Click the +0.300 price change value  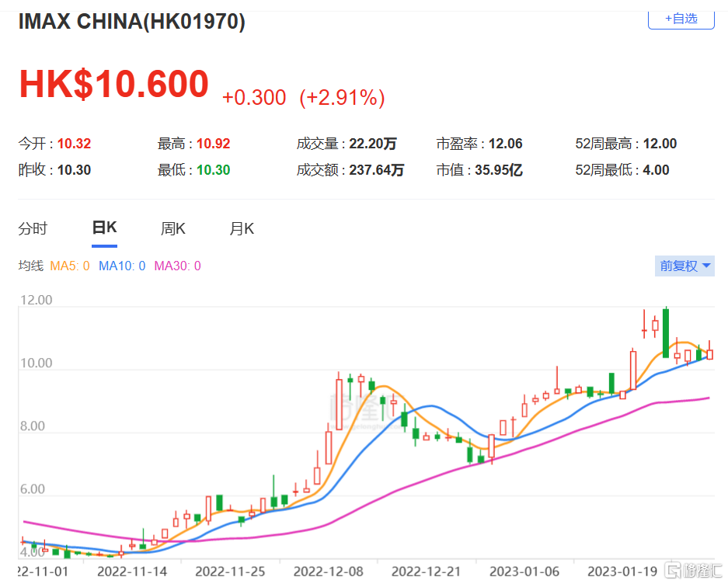coord(254,98)
